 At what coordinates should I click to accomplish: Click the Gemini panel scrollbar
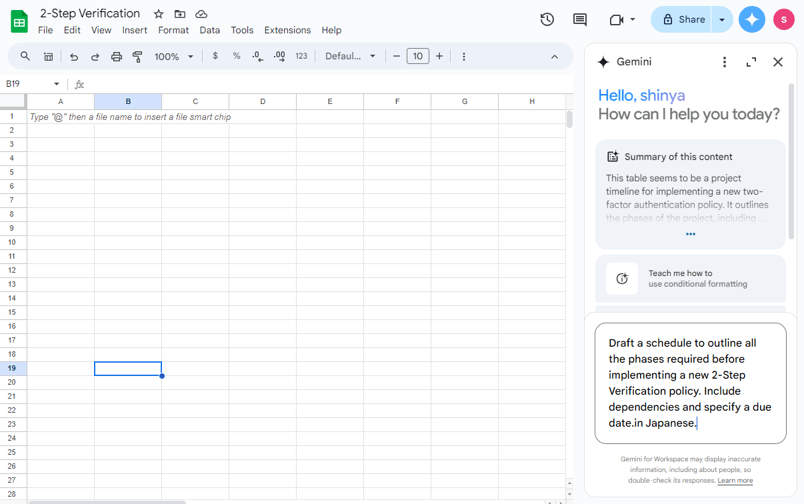pyautogui.click(x=791, y=162)
